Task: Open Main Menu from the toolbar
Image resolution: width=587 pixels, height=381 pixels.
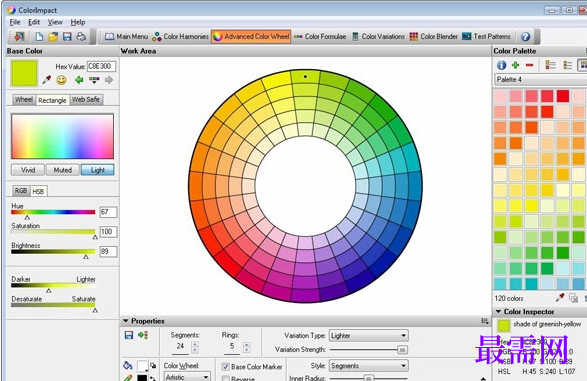Action: click(x=126, y=37)
